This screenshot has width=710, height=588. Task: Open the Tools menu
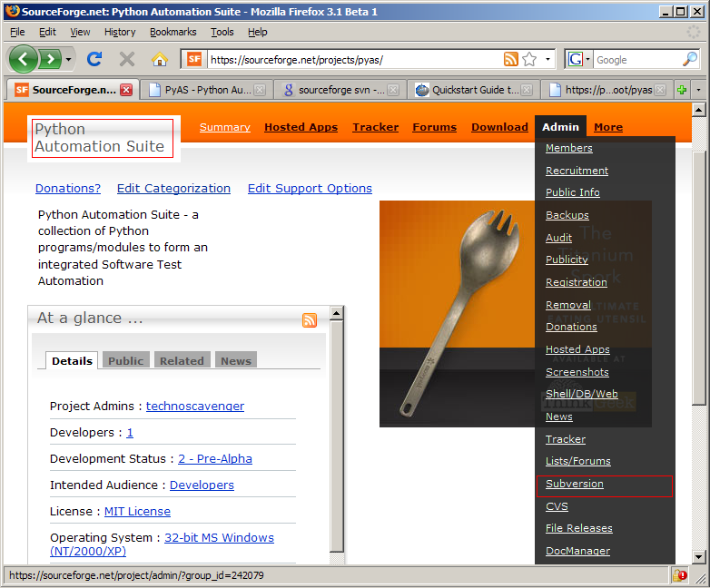(222, 32)
